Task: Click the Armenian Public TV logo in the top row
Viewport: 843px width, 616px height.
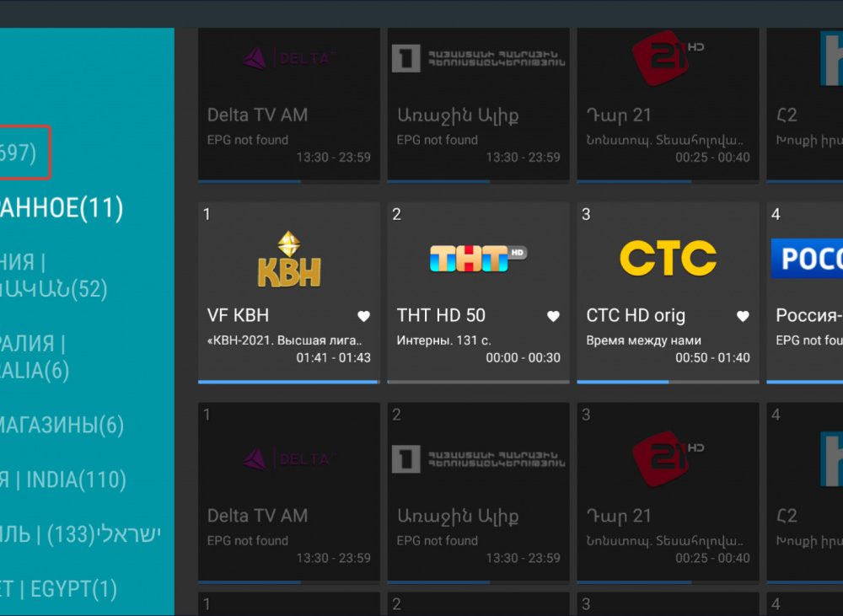Action: (478, 58)
